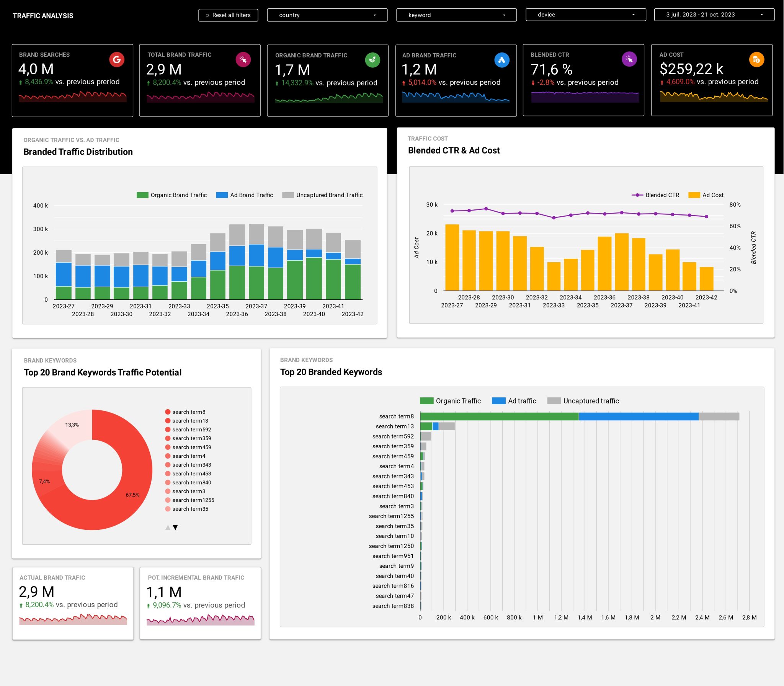784x686 pixels.
Task: Open the country filter dropdown
Action: (327, 15)
